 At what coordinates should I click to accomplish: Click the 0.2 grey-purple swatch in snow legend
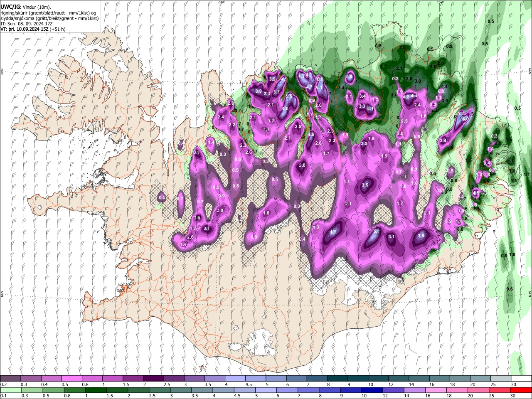point(10,379)
